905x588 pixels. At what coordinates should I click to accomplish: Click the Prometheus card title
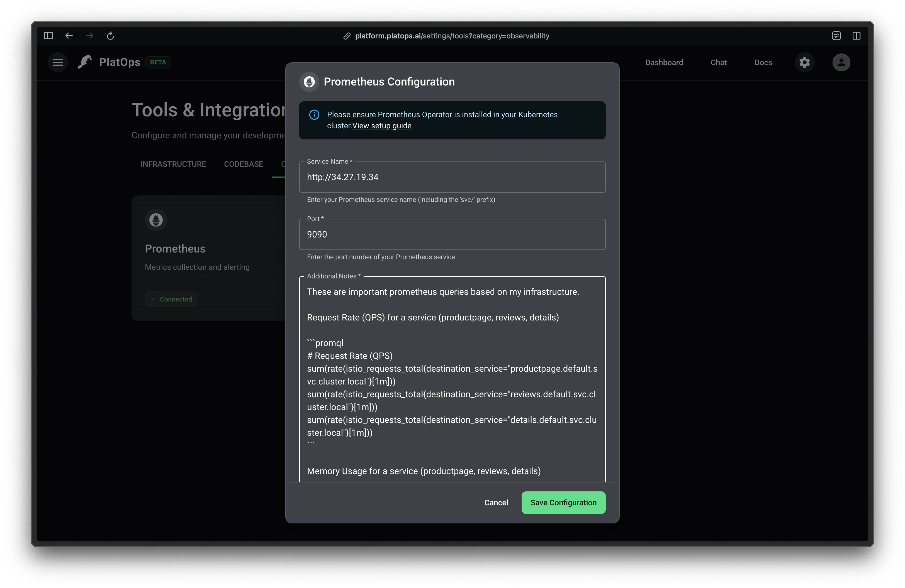[175, 249]
